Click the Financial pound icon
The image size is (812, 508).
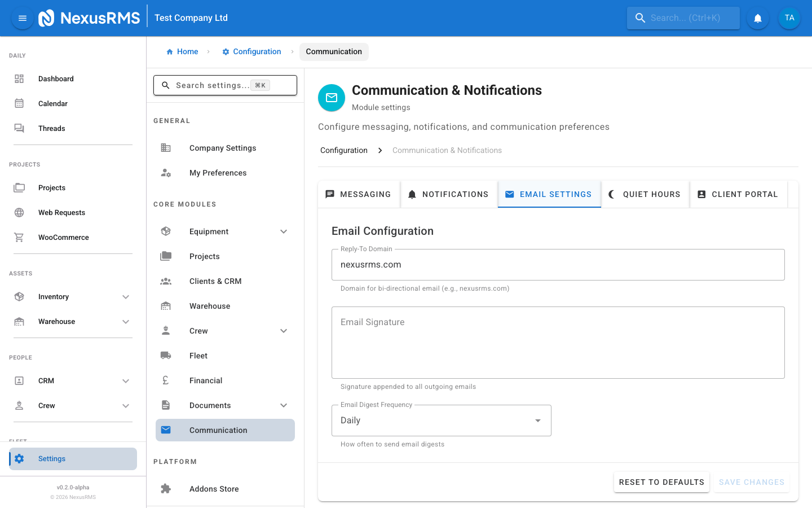pyautogui.click(x=165, y=380)
